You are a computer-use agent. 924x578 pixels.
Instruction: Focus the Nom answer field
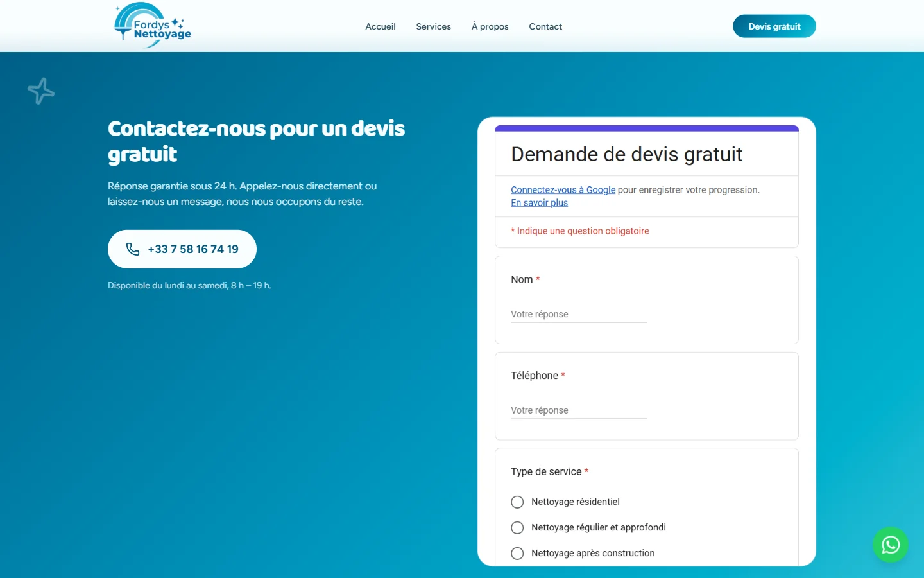[579, 314]
